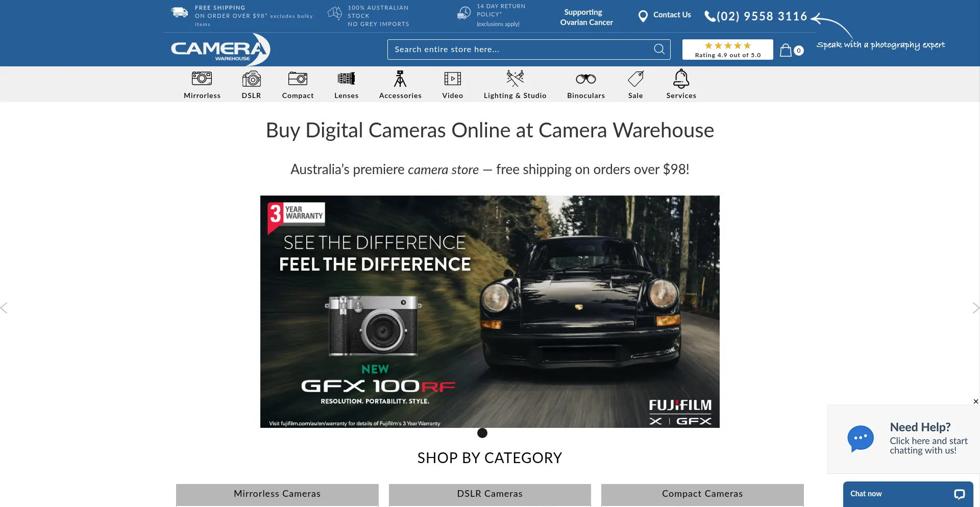Select the active carousel dot indicator
The width and height of the screenshot is (980, 507).
[x=482, y=432]
